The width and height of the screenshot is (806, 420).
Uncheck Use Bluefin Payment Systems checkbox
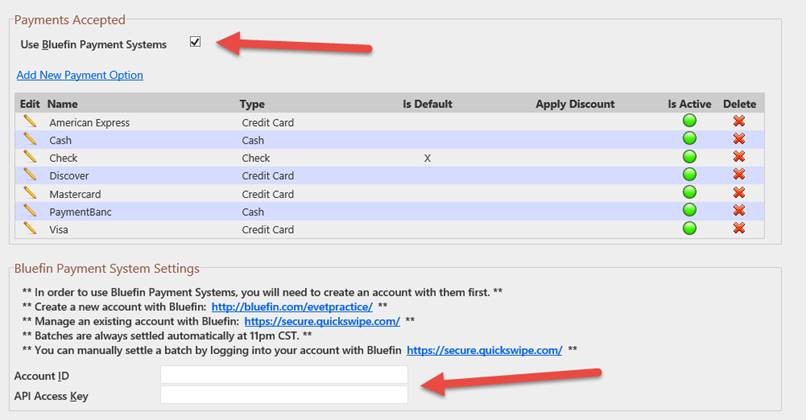195,42
